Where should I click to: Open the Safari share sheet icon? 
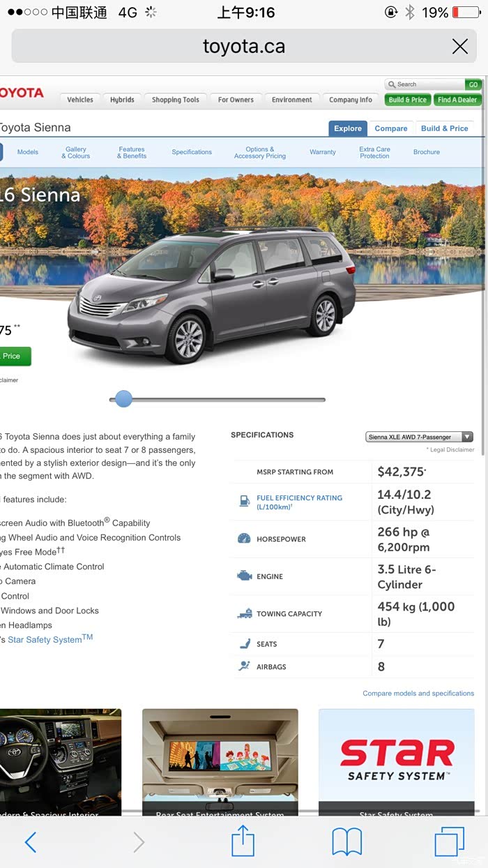243,840
